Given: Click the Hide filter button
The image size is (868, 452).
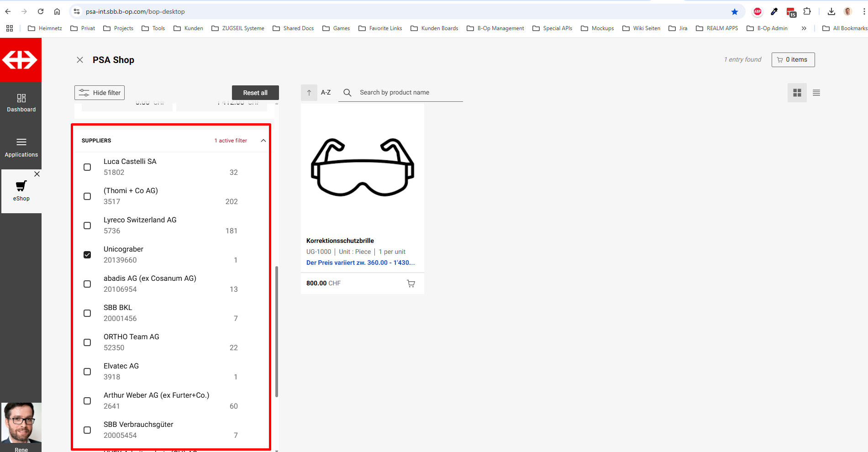Looking at the screenshot, I should click(100, 93).
